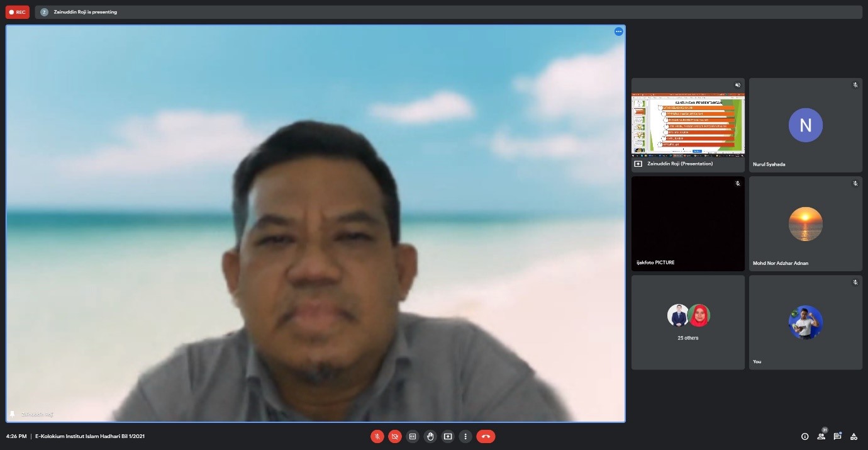Screen dimensions: 868x450
Task: Click Nurul Syahada's participant tile
Action: tap(805, 125)
